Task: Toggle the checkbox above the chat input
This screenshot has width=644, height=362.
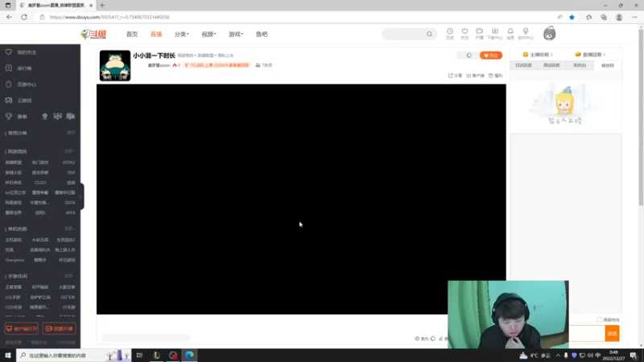Action: point(599,319)
